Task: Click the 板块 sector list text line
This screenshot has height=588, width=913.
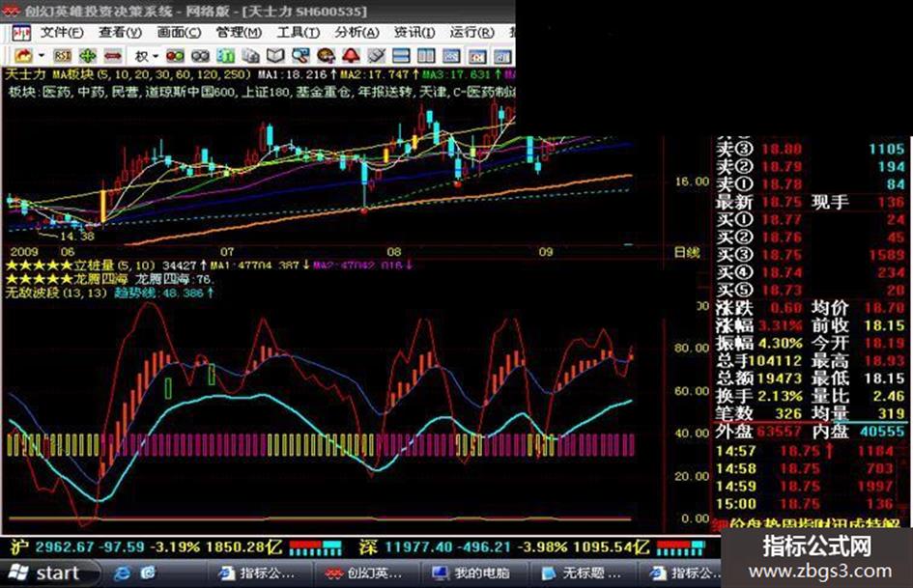Action: [262, 92]
